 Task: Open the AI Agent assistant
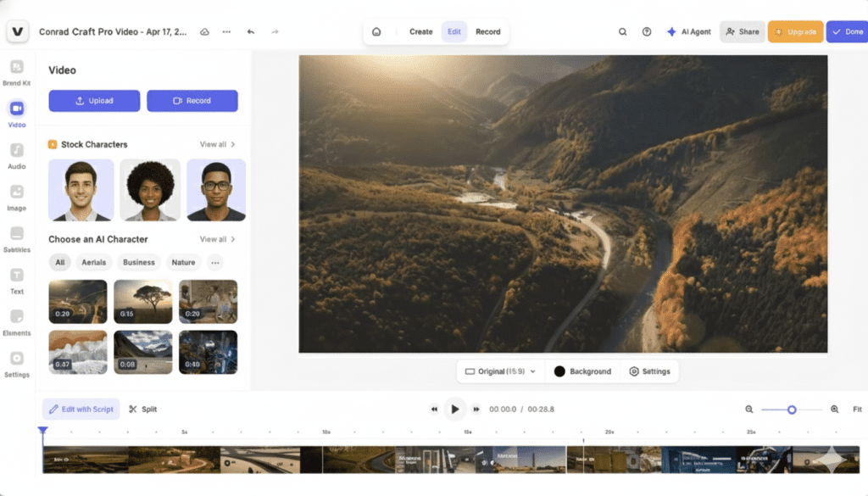(689, 31)
